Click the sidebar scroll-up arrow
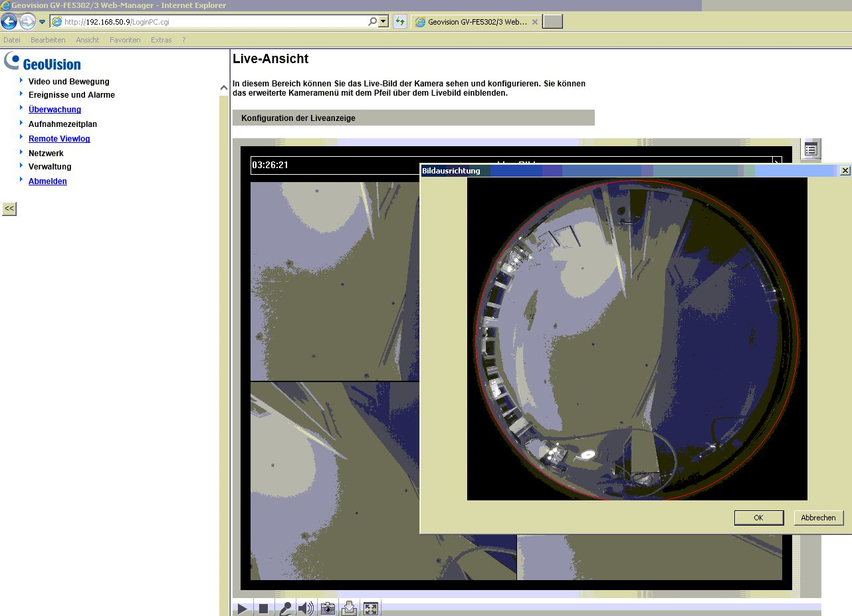 click(224, 88)
